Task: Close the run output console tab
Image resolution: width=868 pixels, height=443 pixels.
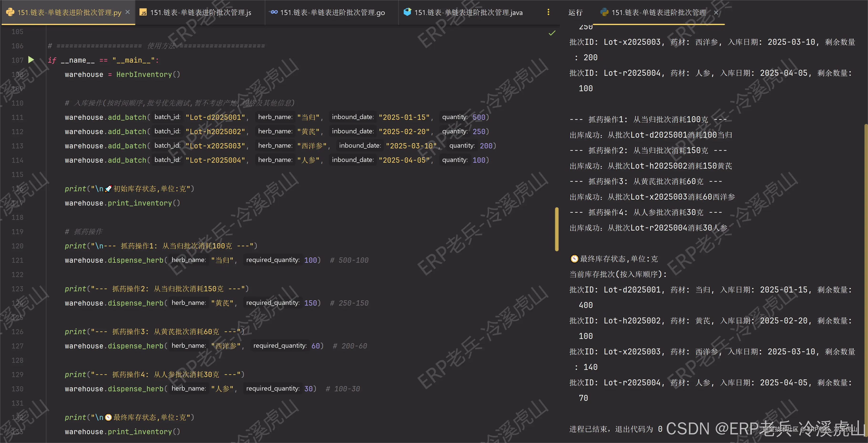Action: 716,12
